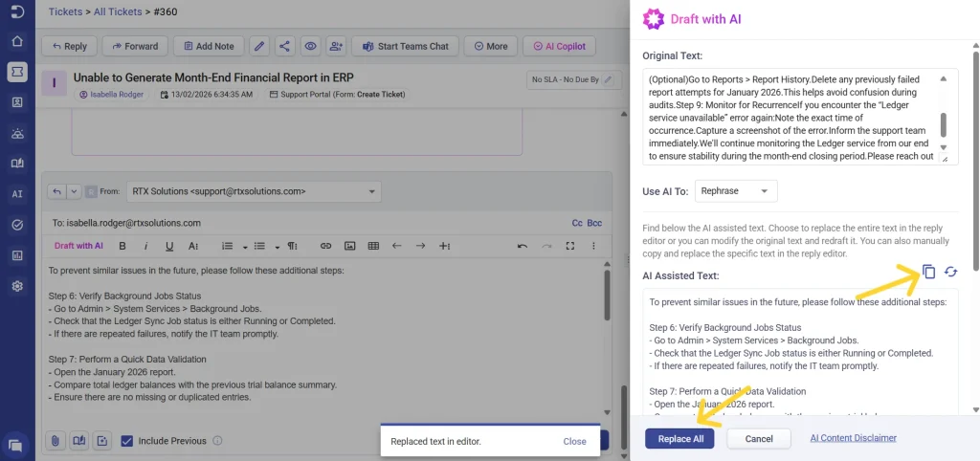This screenshot has height=461, width=980.
Task: Insert a link in the reply editor
Action: coord(325,246)
